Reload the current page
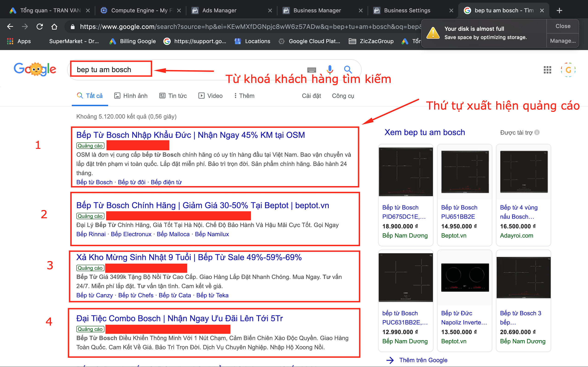 (x=40, y=26)
